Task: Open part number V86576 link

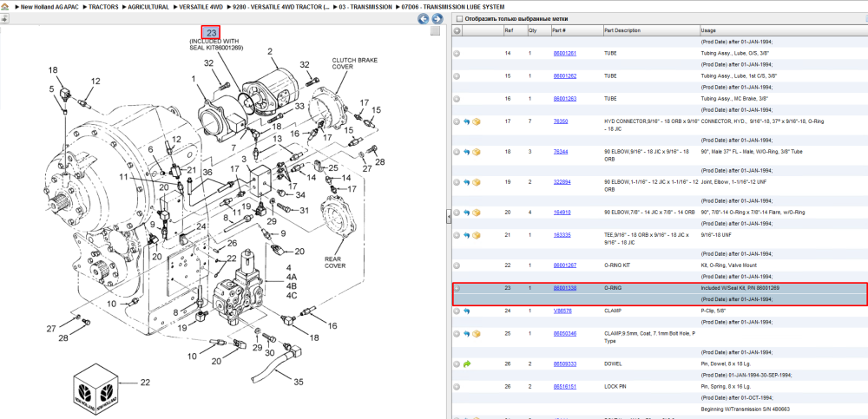Action: [x=562, y=311]
